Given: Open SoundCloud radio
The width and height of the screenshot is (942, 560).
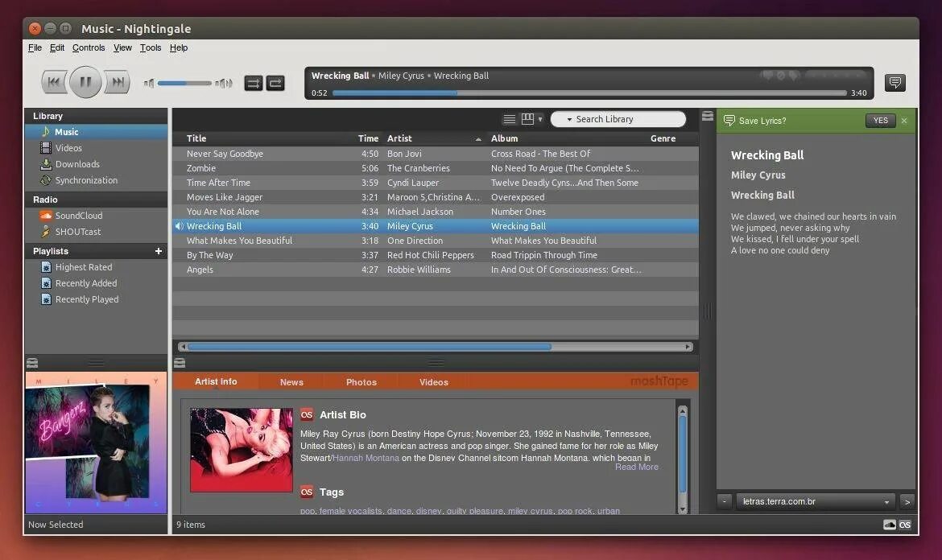Looking at the screenshot, I should coord(96,216).
